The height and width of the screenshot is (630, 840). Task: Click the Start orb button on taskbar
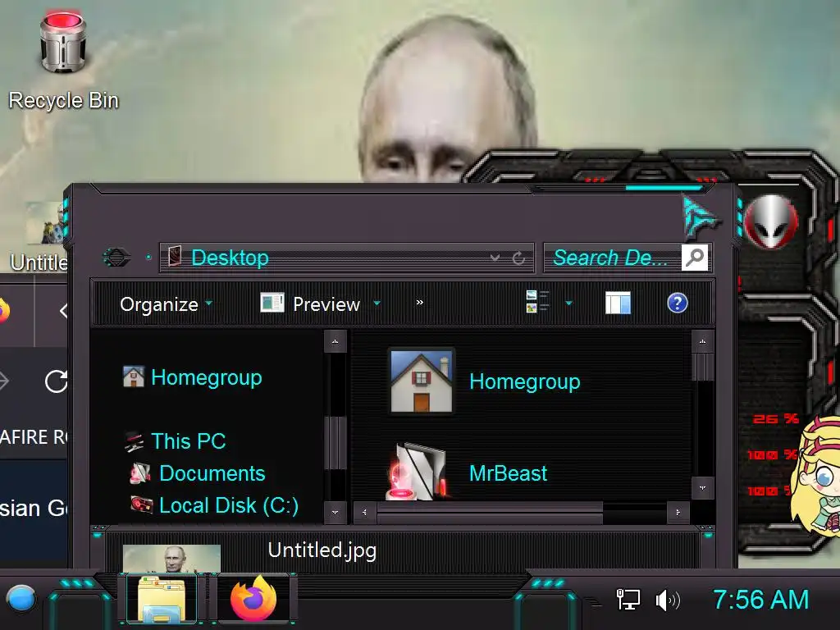click(21, 599)
